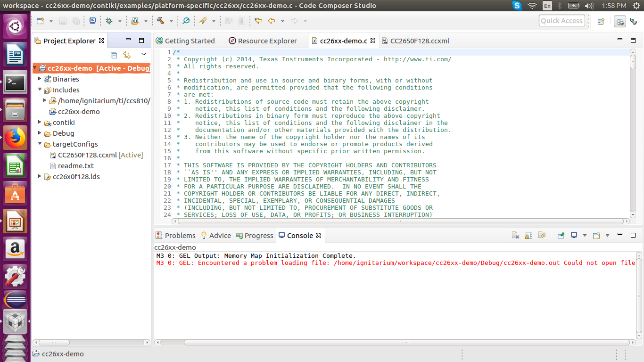Expand the /home/ignitarium/ti/ccs810 include path

45,101
